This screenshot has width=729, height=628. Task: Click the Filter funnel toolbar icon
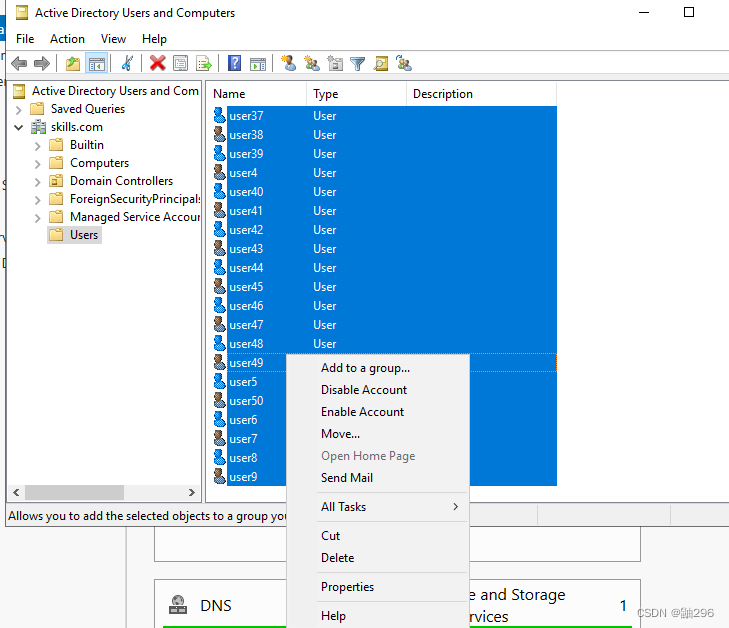[357, 64]
